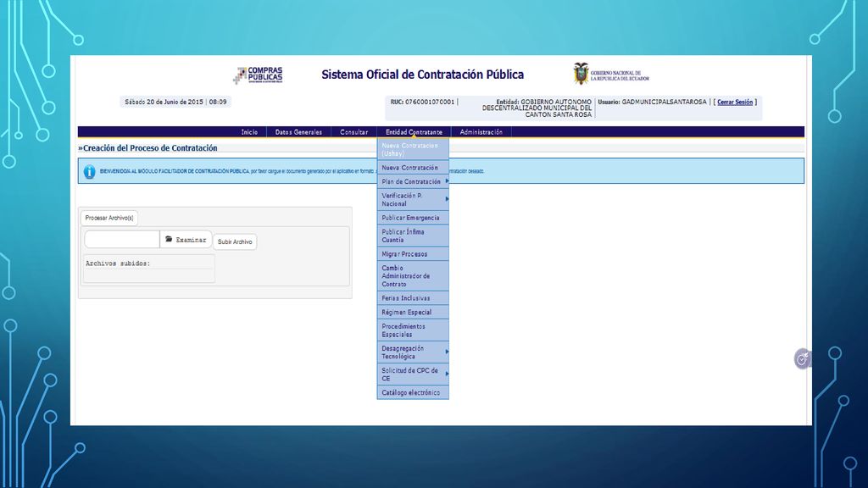868x488 pixels.
Task: Click the Ecuador government coat of arms logo
Action: tap(581, 74)
